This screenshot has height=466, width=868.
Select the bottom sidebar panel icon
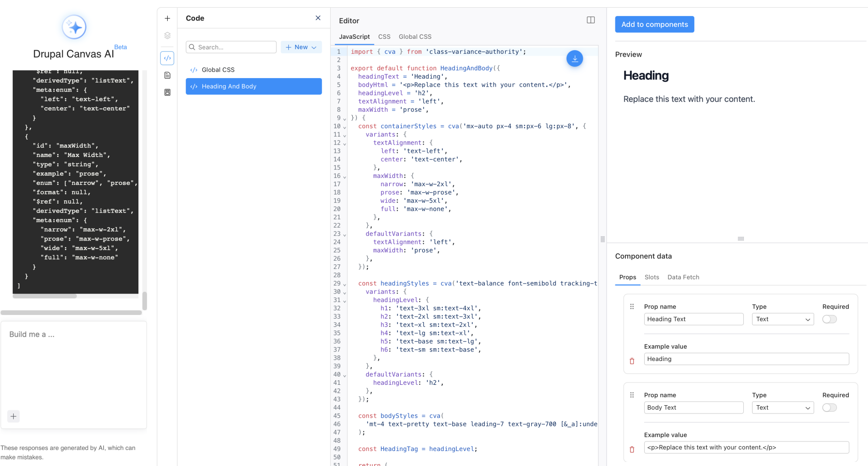167,92
